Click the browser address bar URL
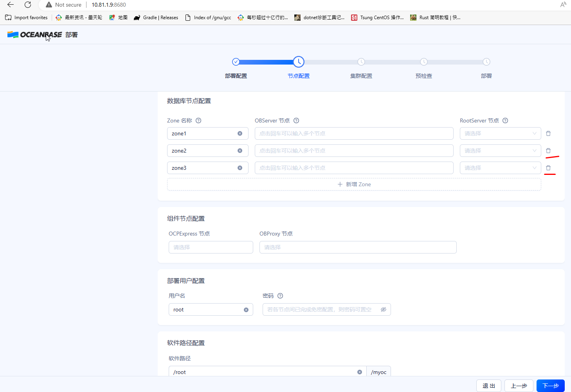This screenshot has height=392, width=571. [109, 5]
